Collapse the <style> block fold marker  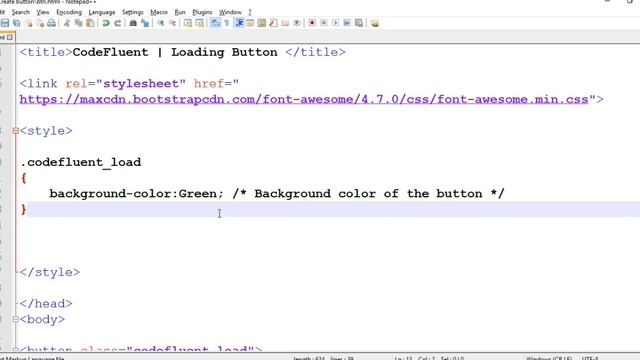point(15,131)
